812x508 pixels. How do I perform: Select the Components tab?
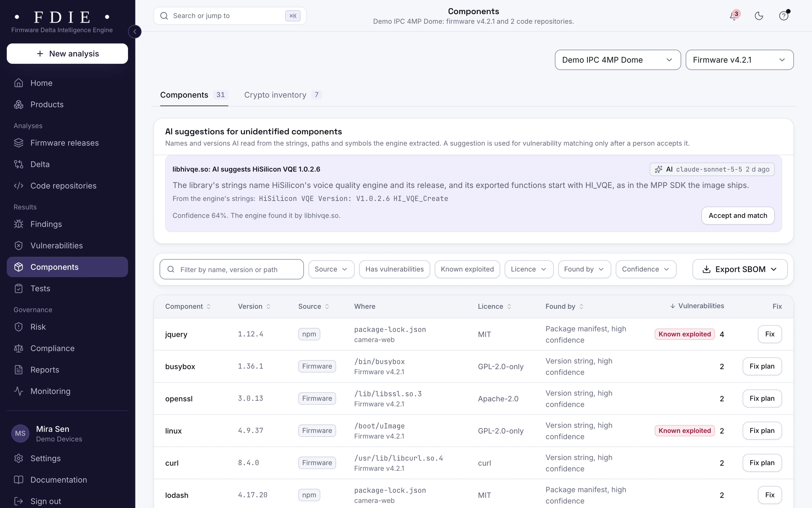[194, 95]
